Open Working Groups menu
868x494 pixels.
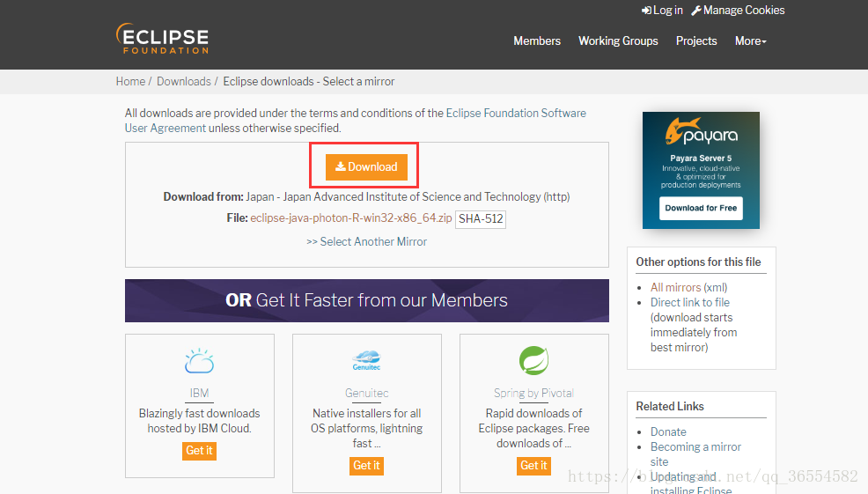(x=618, y=41)
